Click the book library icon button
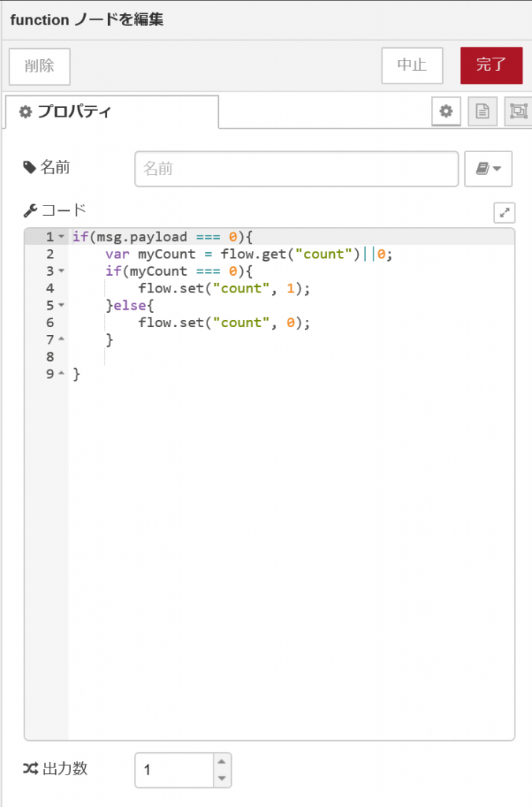 pos(482,169)
